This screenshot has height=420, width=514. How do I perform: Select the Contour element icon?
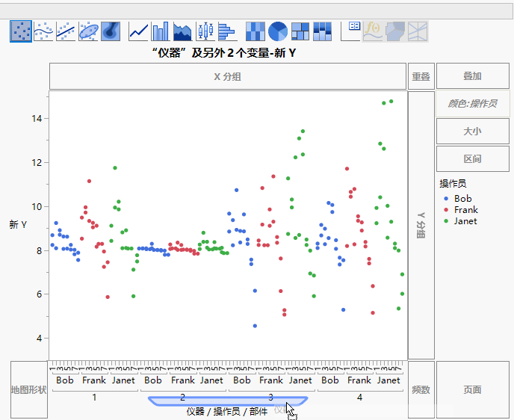coord(111,31)
